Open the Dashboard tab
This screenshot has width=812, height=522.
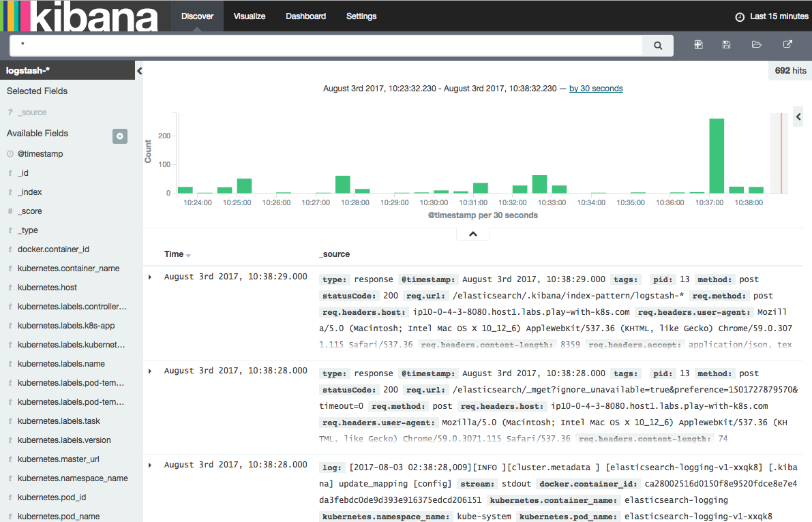pyautogui.click(x=305, y=16)
